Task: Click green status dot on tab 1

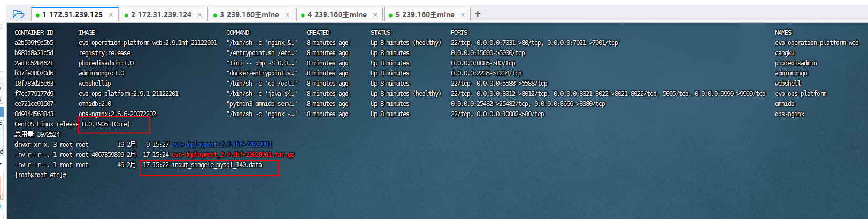Action: tap(37, 15)
